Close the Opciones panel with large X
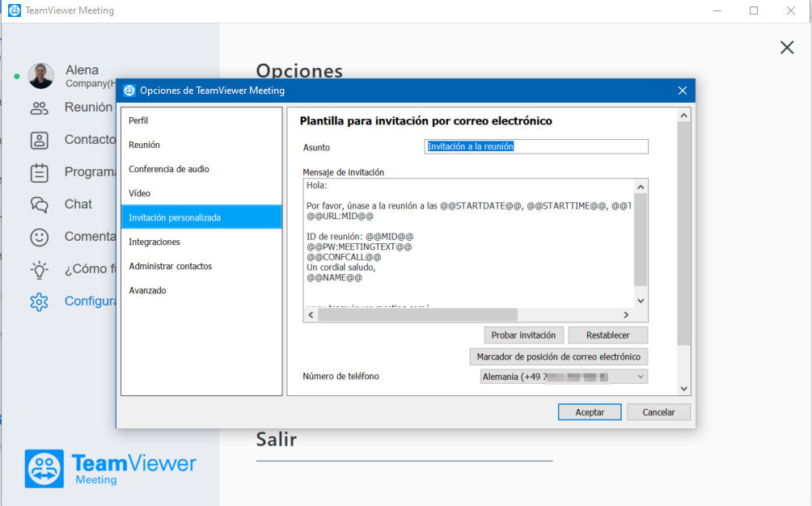Viewport: 812px width, 506px height. (x=787, y=48)
